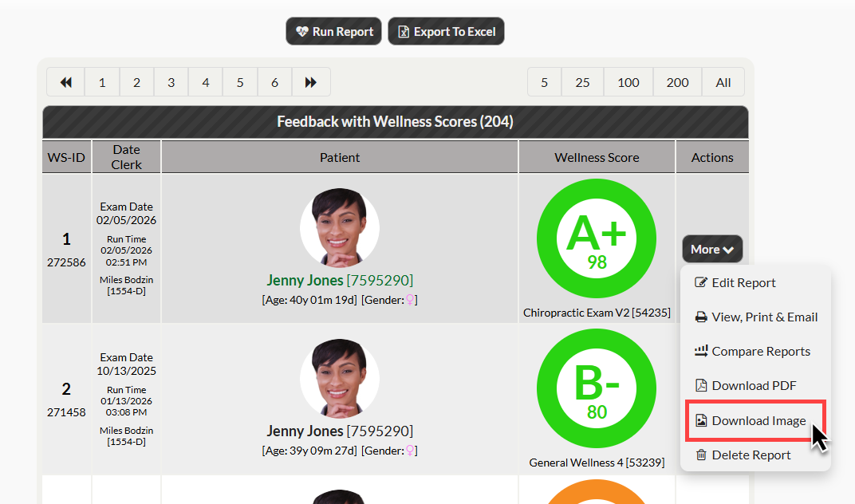Click the heart icon on Run Report

302,32
